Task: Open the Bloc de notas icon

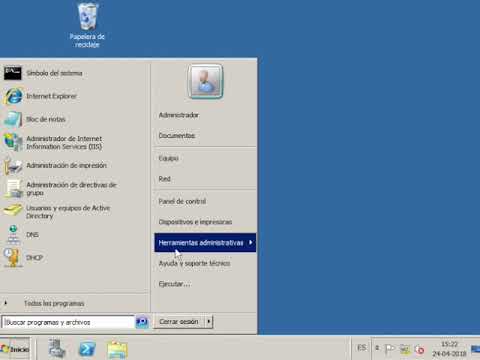Action: point(13,119)
